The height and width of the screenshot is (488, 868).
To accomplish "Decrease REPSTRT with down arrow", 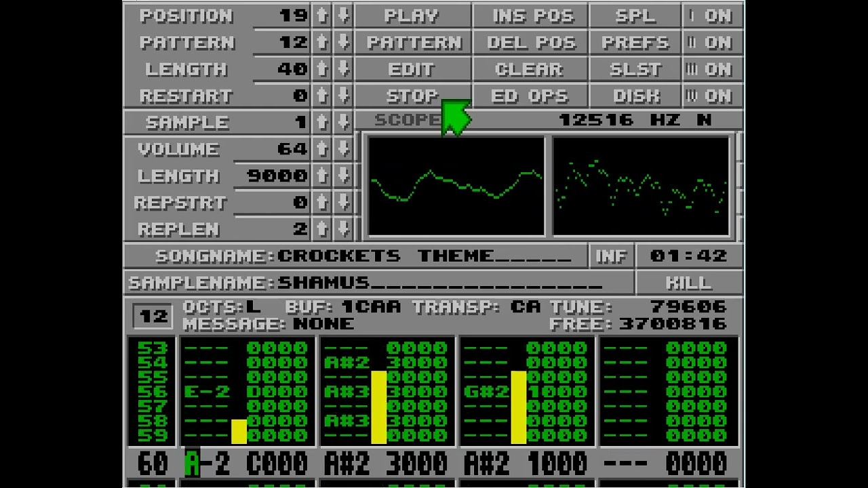I will (x=343, y=203).
